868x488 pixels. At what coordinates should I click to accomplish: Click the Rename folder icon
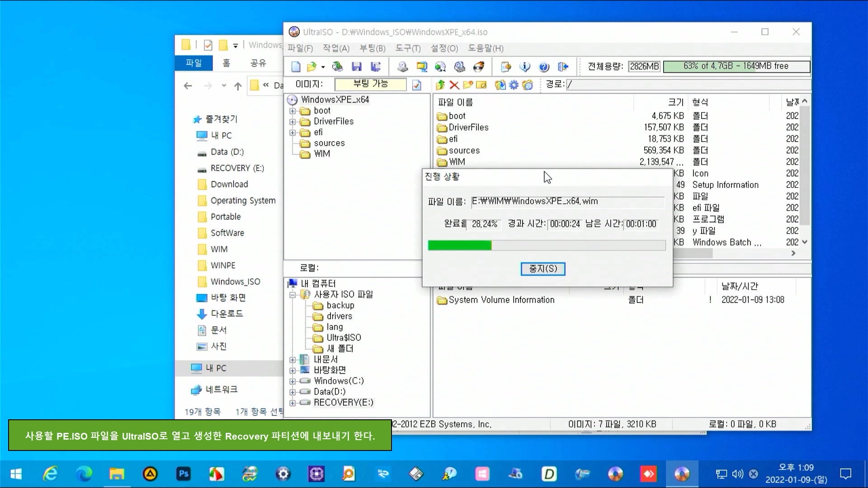click(481, 85)
